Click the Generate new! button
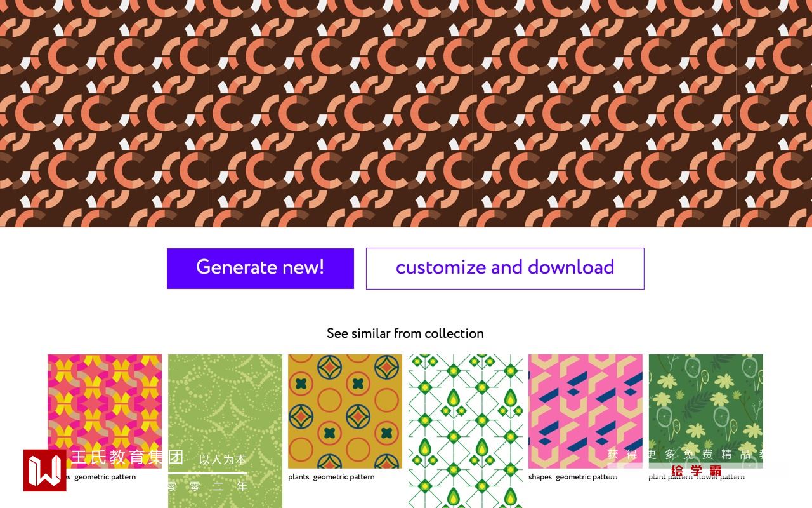This screenshot has height=508, width=812. pos(260,269)
